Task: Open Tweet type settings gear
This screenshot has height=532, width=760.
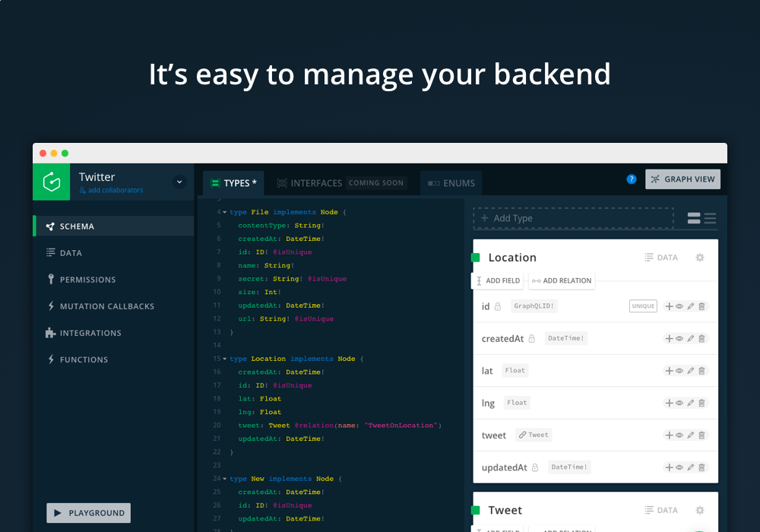Action: coord(700,510)
